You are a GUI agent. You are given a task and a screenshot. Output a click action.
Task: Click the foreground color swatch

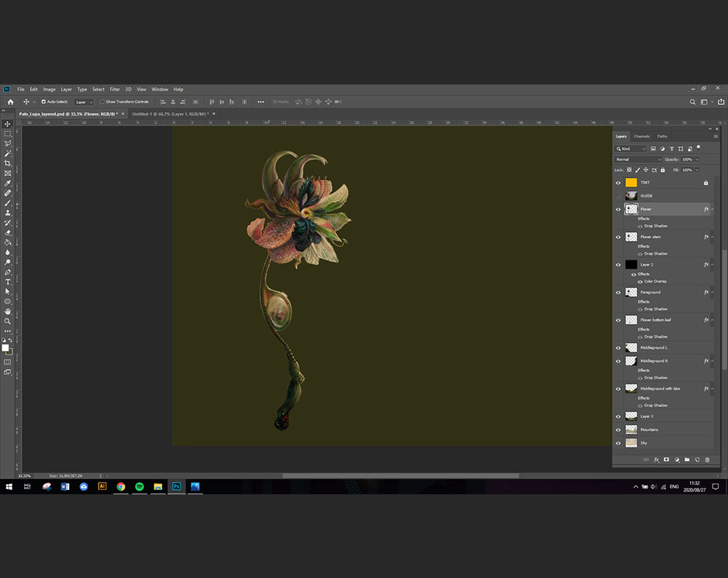(6, 348)
